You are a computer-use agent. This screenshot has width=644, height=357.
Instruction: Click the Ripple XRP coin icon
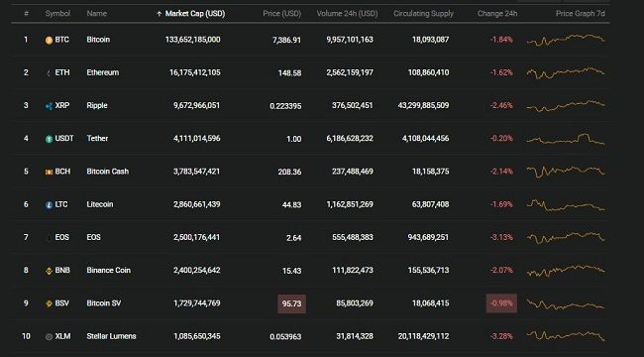point(49,106)
